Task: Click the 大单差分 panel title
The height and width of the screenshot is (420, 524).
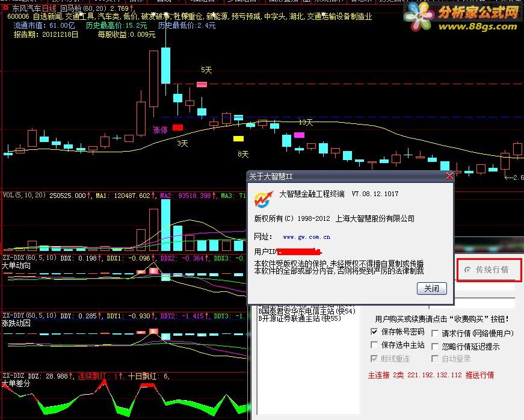Action: (x=16, y=383)
